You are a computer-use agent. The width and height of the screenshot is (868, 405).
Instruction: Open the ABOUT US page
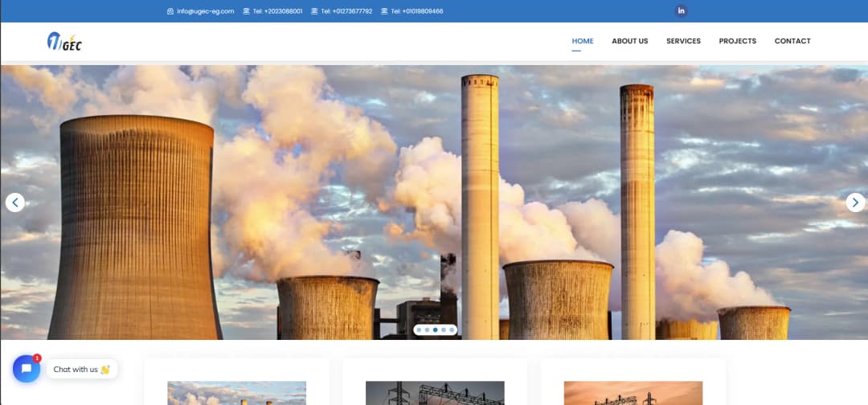click(630, 41)
